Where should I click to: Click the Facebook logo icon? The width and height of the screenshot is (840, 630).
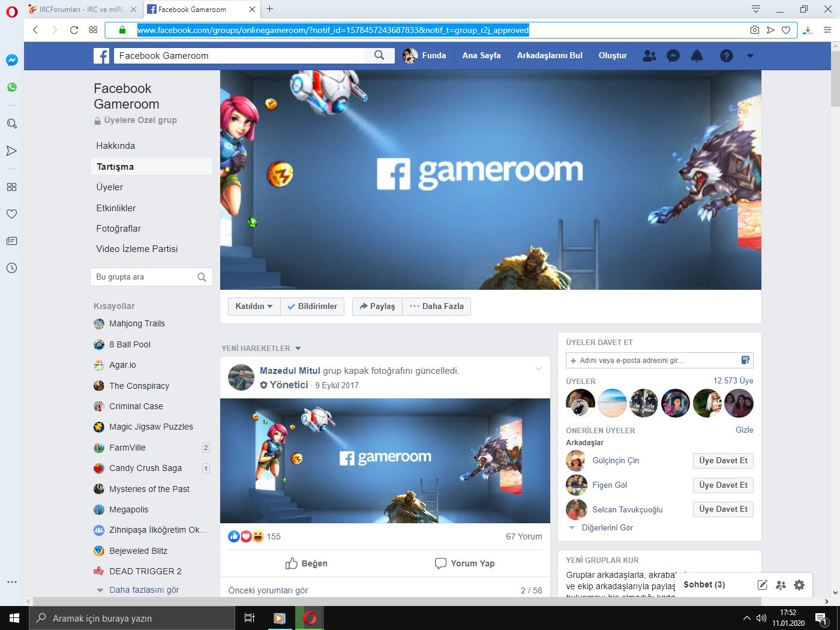coord(101,56)
